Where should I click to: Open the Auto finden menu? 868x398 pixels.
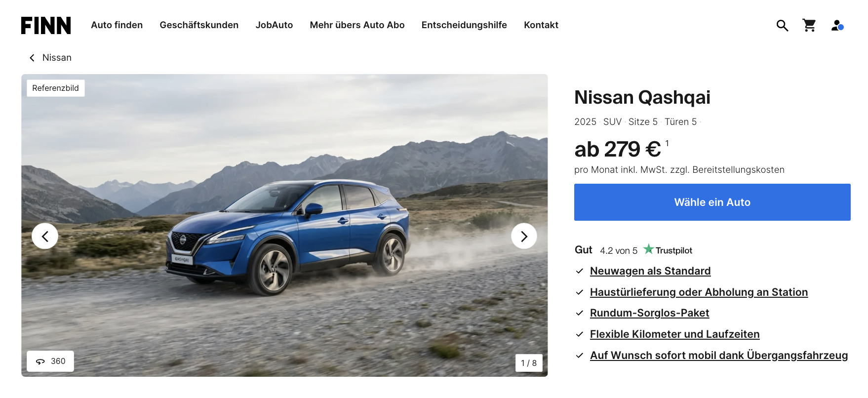coord(117,25)
